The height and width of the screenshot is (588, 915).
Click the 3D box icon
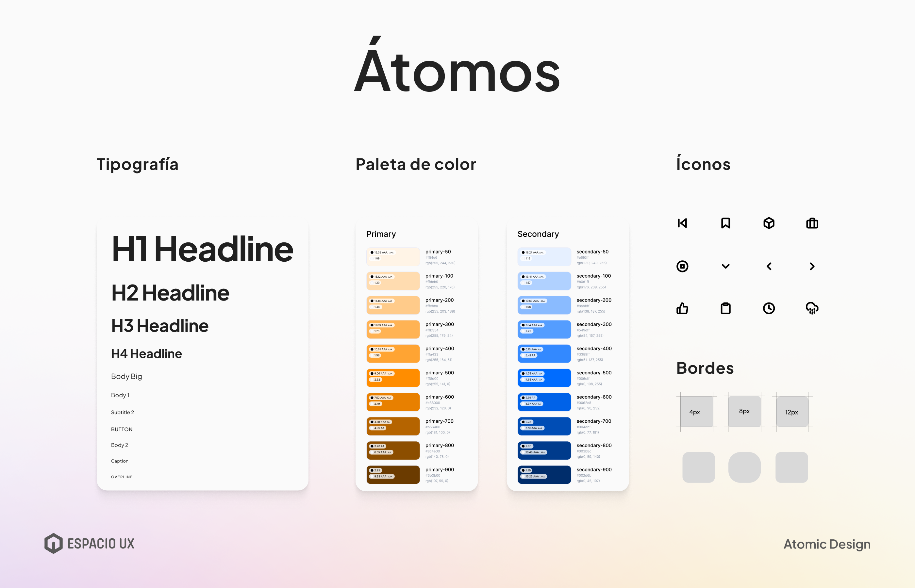769,223
